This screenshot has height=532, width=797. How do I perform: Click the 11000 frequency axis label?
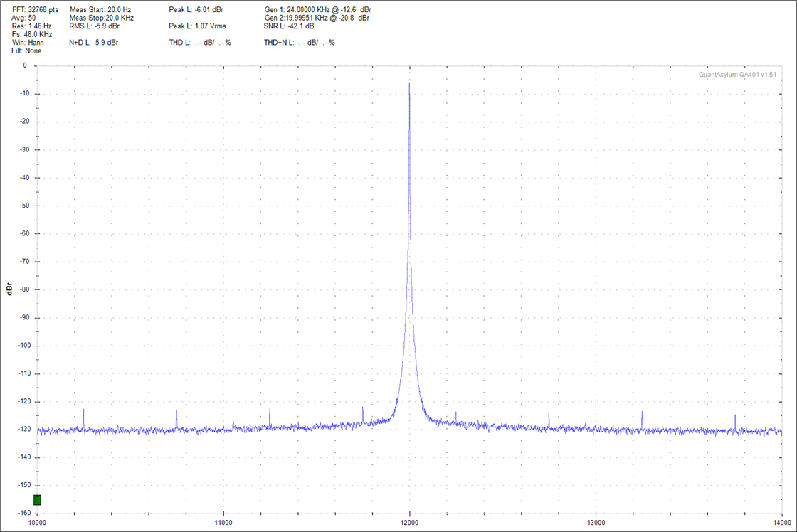(x=223, y=523)
